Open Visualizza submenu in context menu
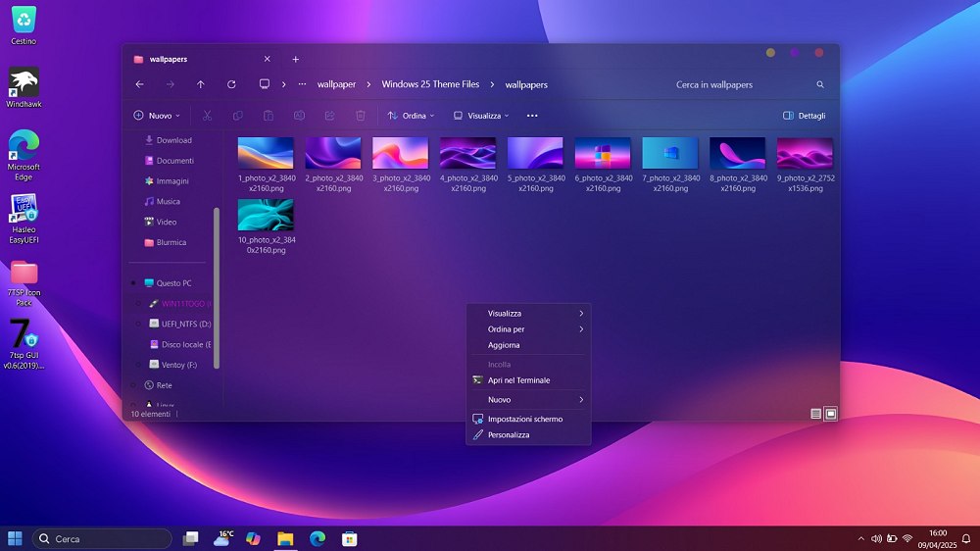 529,314
